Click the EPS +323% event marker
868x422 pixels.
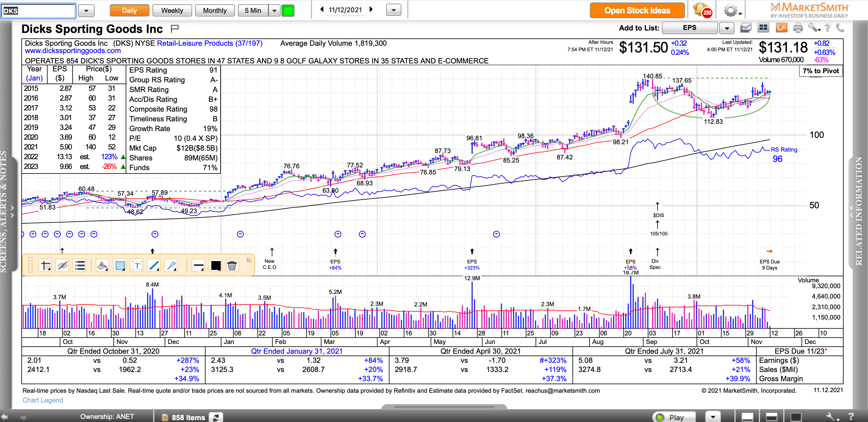point(472,264)
